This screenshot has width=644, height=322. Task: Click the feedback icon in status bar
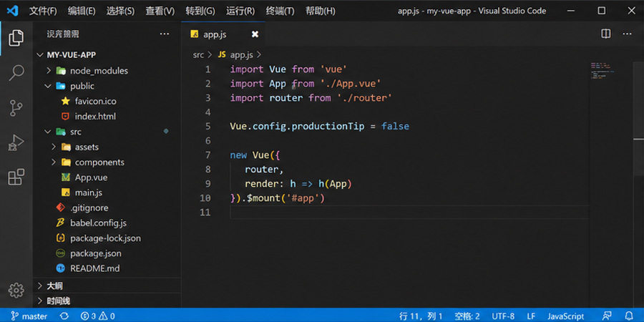[x=607, y=316]
